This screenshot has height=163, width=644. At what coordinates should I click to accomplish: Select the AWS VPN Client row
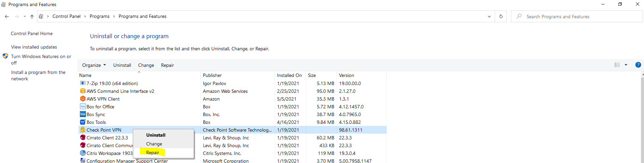pos(232,99)
